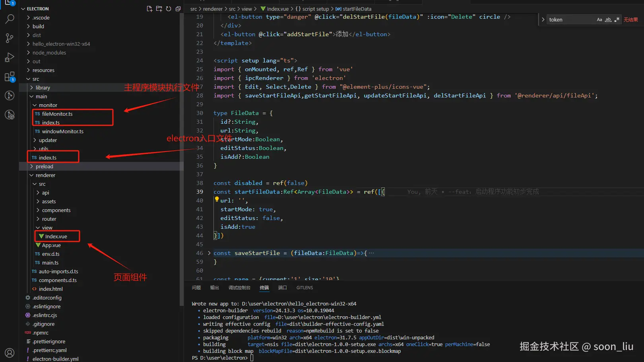Switch to the 调试控制台 panel tab

[x=239, y=288]
